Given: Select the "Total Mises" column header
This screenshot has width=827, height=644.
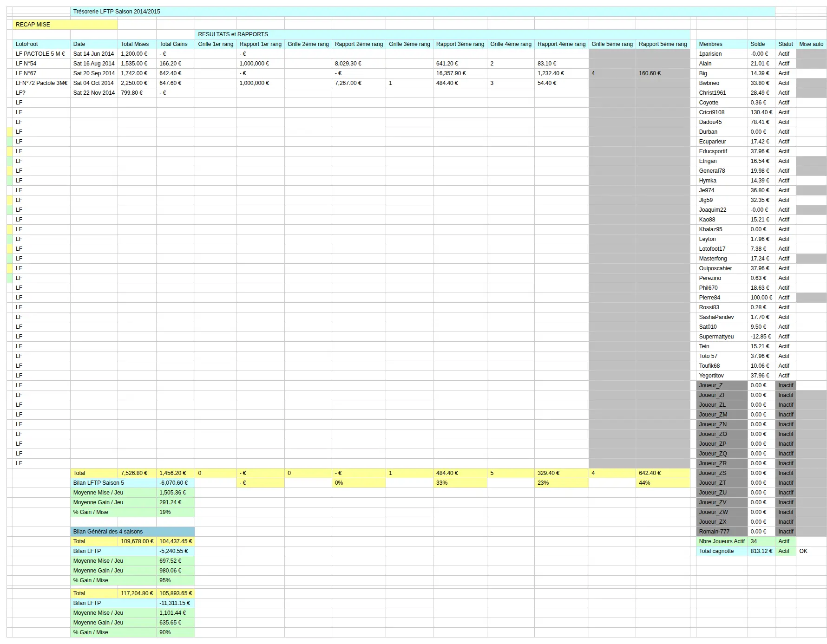Looking at the screenshot, I should tap(137, 44).
